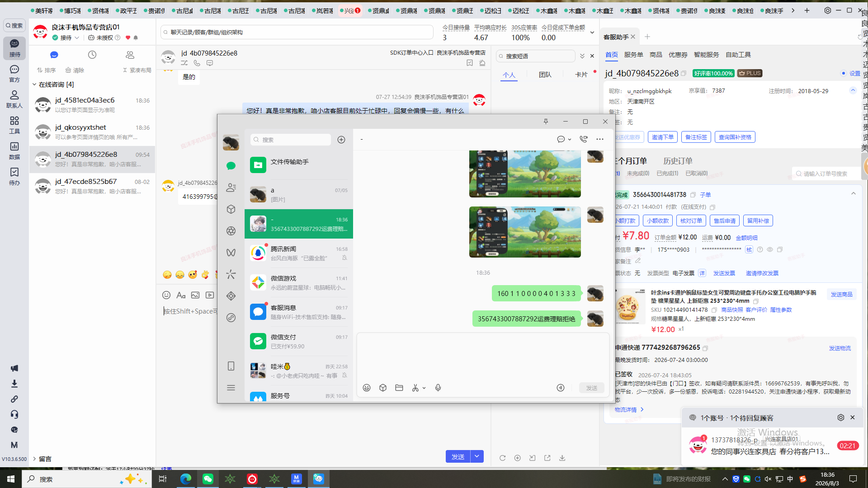The width and height of the screenshot is (868, 488).
Task: Click the megaphone announcement icon in JD sidebar
Action: [x=14, y=368]
